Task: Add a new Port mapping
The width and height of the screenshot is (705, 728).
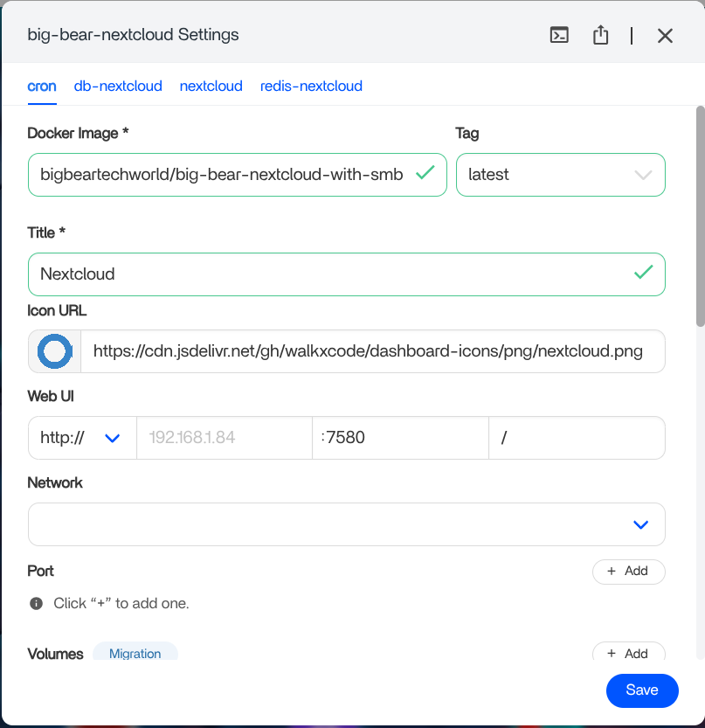Action: [x=628, y=571]
